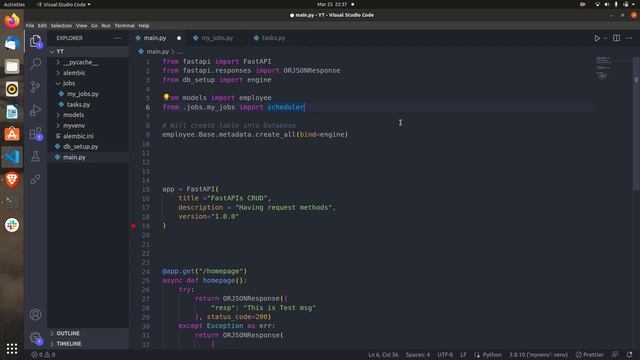Remove the breakpoint on line 19
This screenshot has width=640, height=360.
(133, 226)
